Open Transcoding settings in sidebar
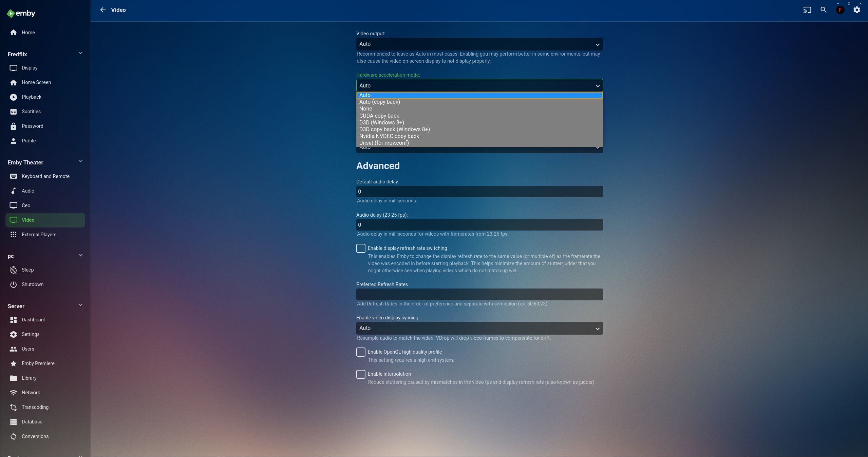 [x=35, y=407]
